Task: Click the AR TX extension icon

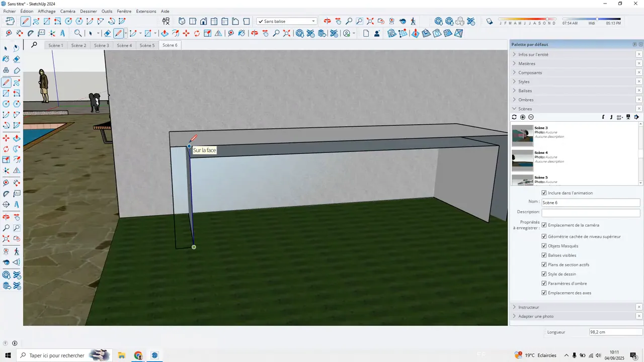Action: click(x=166, y=21)
